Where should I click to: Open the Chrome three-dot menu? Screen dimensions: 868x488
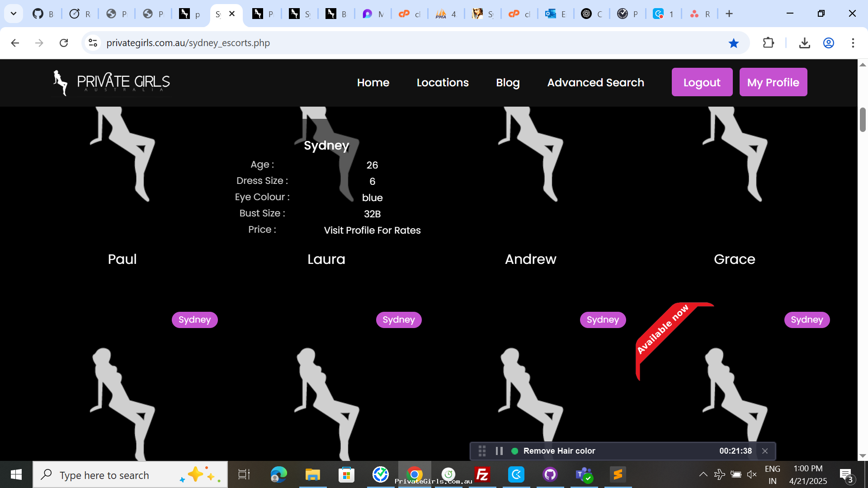click(853, 43)
